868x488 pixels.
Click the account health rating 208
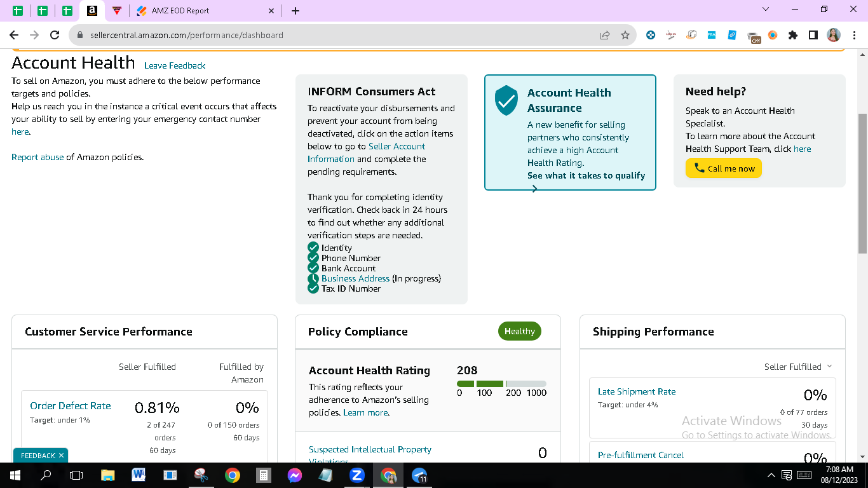(x=467, y=370)
